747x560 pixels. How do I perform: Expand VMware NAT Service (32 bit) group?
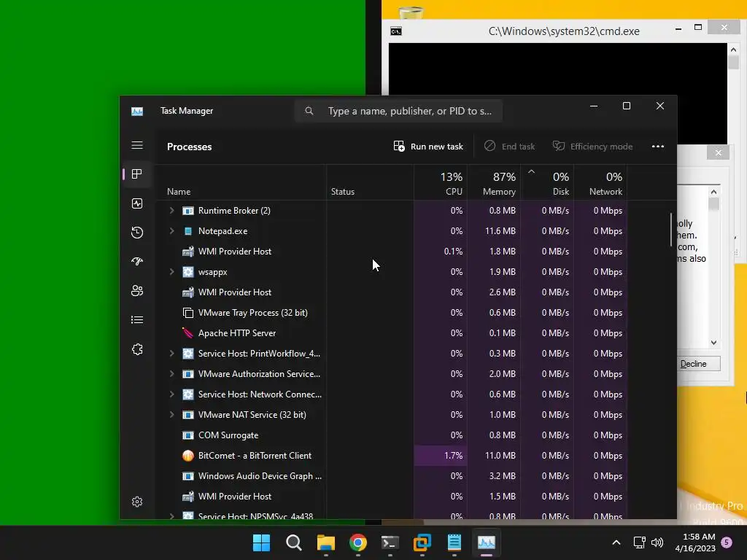tap(171, 415)
